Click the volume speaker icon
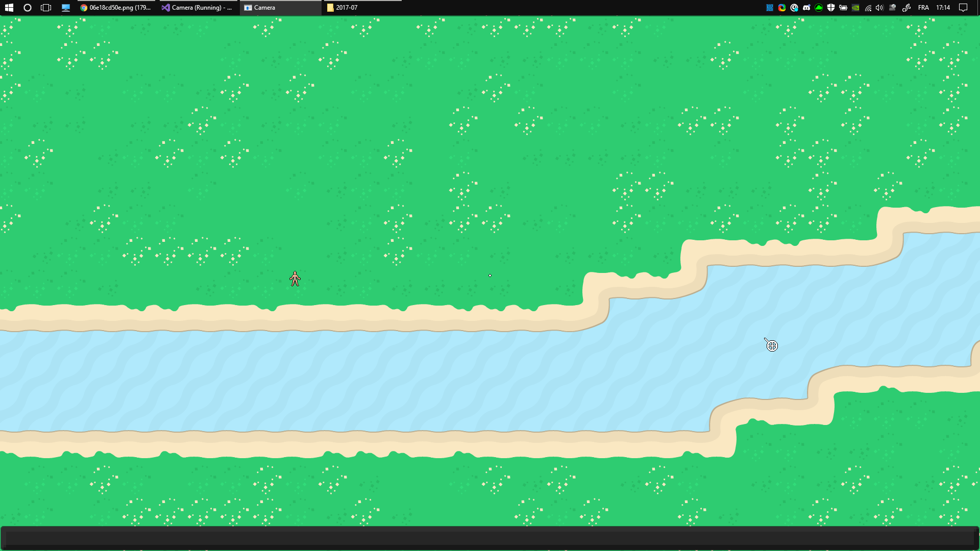Viewport: 980px width, 551px height. coord(879,8)
